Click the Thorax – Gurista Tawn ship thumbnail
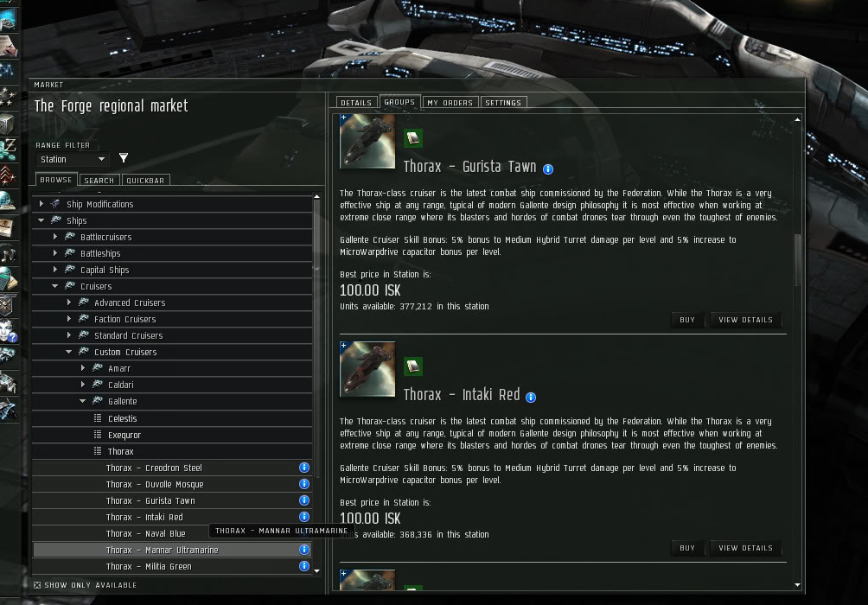 pyautogui.click(x=367, y=141)
